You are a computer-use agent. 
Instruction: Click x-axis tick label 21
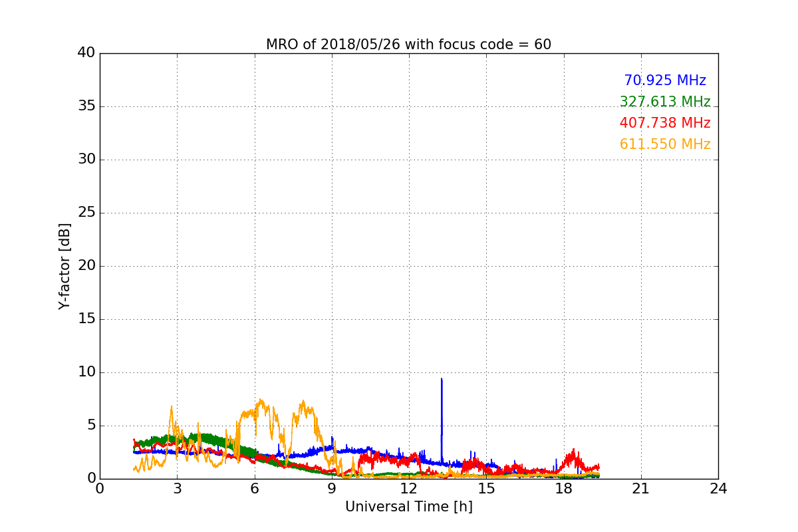tap(641, 489)
